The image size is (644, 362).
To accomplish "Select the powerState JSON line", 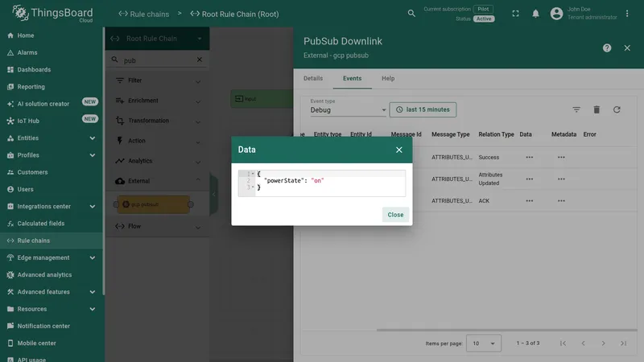I will pos(294,180).
